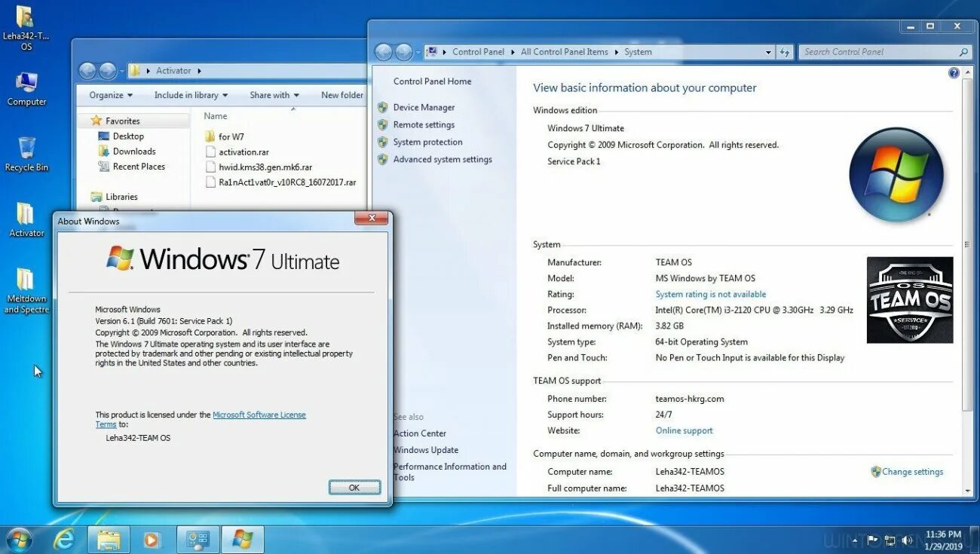Launch Internet Explorer from taskbar
980x554 pixels.
pyautogui.click(x=65, y=539)
